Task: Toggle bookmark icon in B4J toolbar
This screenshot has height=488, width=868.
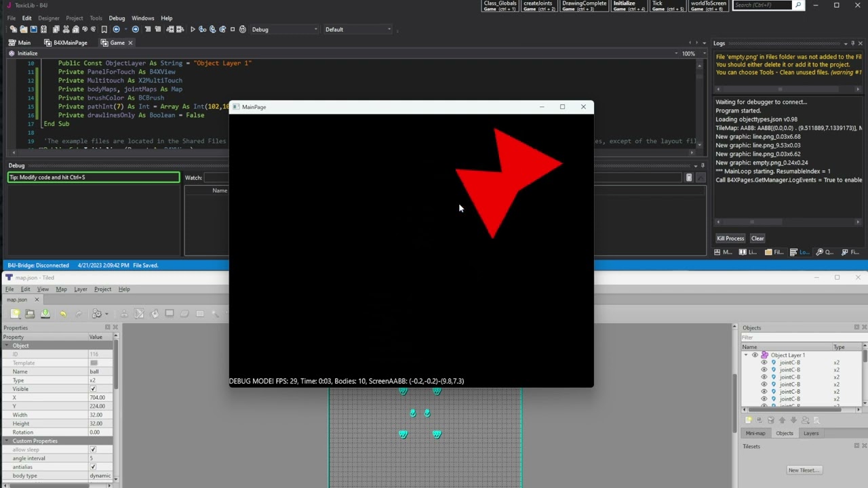Action: tap(104, 29)
